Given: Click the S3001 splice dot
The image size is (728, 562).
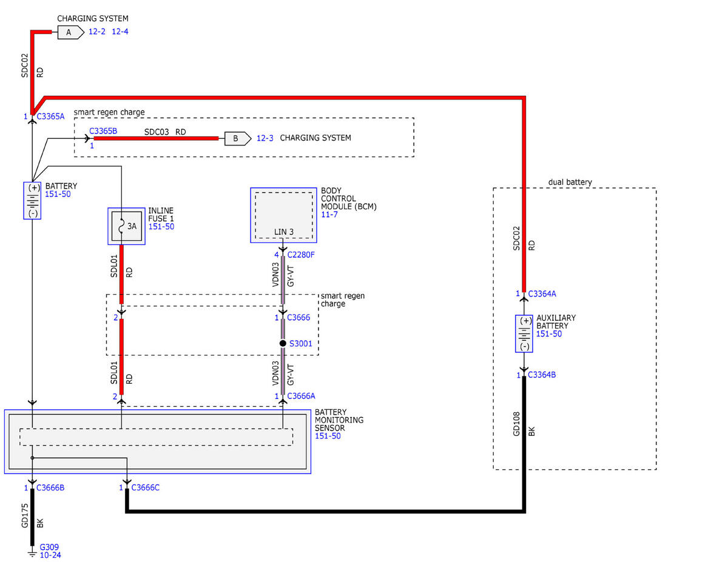Looking at the screenshot, I should pos(283,343).
